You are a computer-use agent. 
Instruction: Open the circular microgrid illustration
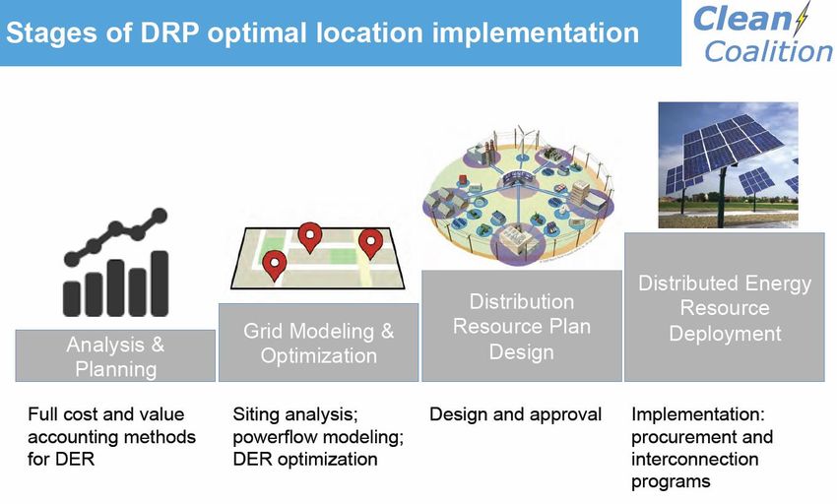(x=519, y=196)
